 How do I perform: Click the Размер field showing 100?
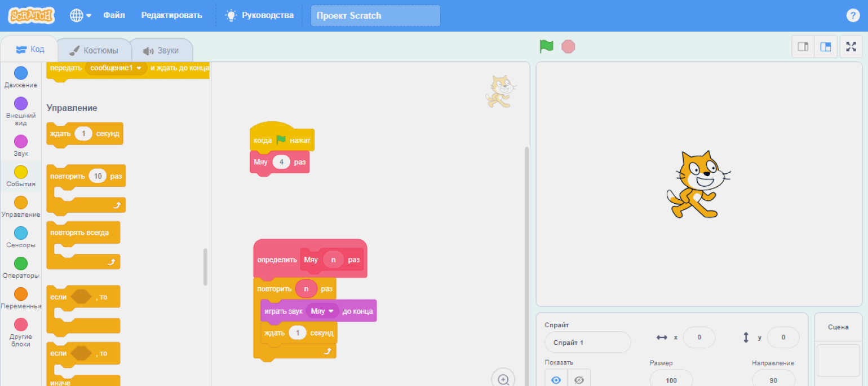(x=671, y=380)
